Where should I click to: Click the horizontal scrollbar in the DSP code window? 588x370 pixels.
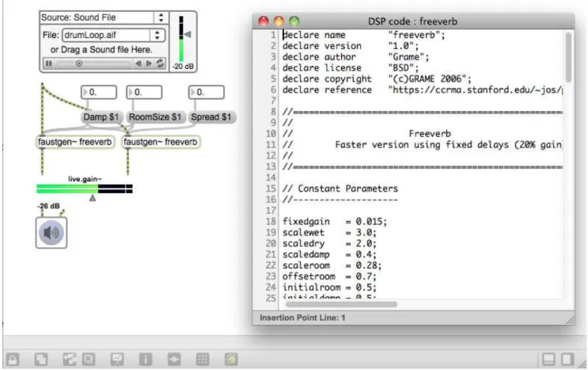coord(341,304)
